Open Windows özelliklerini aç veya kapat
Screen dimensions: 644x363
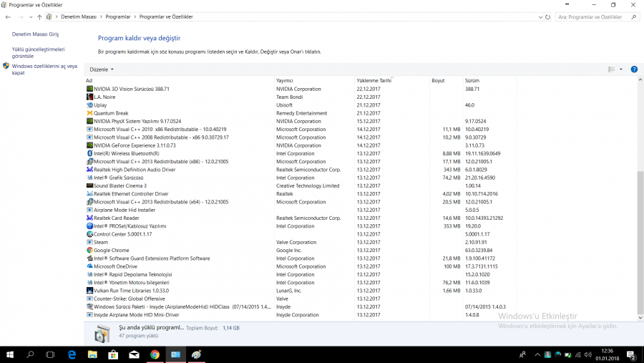tap(44, 69)
